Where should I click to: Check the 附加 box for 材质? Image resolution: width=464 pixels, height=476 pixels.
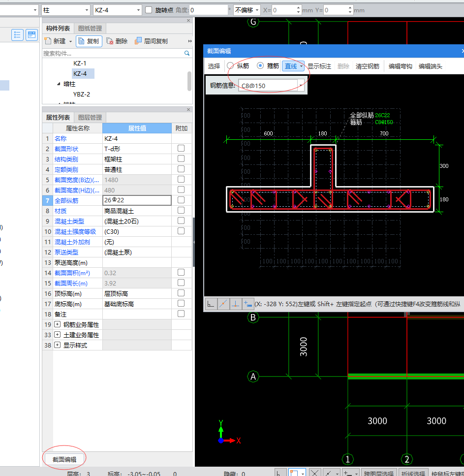pos(181,210)
